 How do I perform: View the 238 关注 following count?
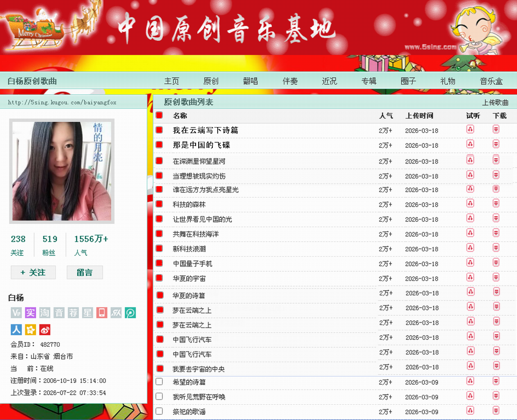click(x=18, y=245)
